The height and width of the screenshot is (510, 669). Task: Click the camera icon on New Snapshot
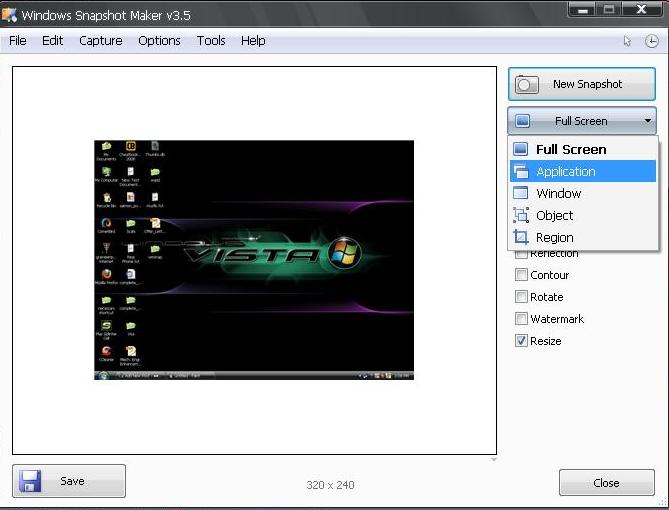pos(527,85)
